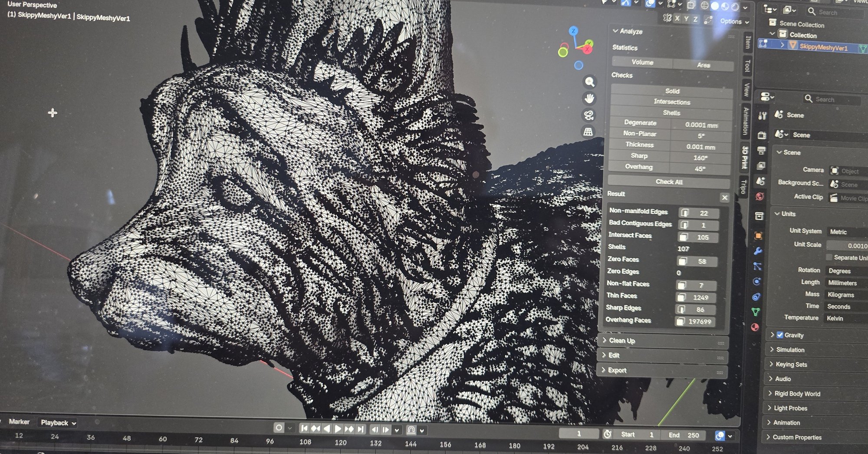The width and height of the screenshot is (868, 454).
Task: Expand the Rigid Body World section
Action: 798,394
